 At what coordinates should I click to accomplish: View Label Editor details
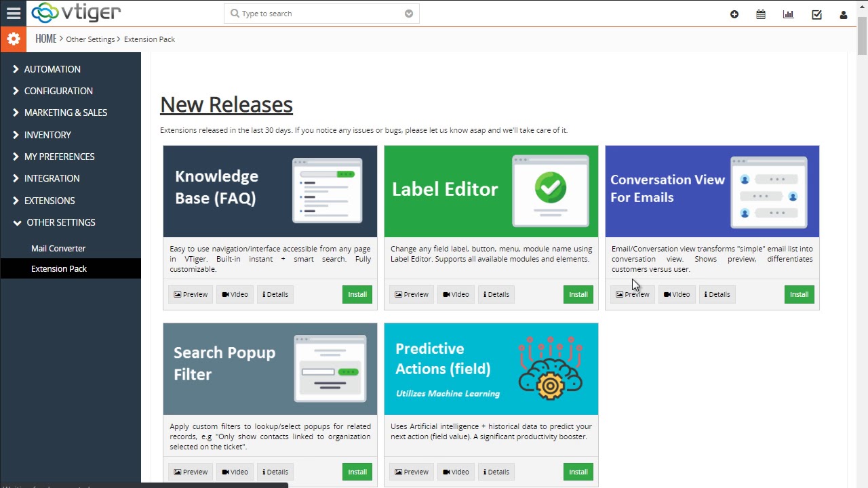496,294
